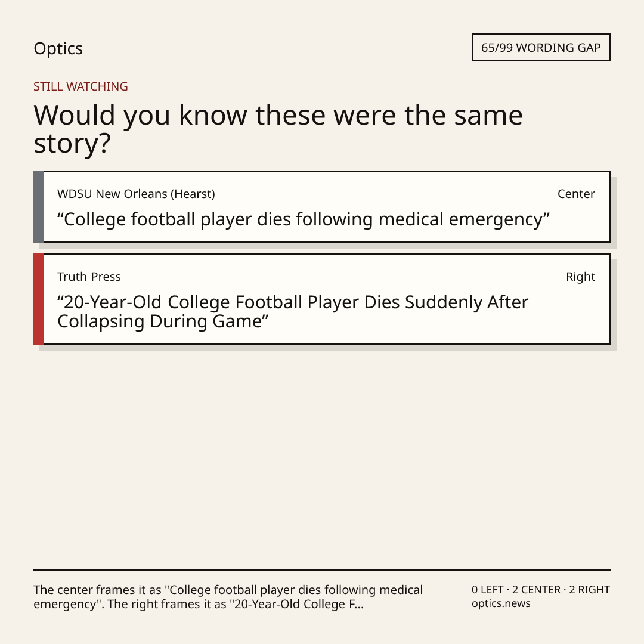Click the Right bias label
Viewport: 644px width, 644px height.
(580, 277)
